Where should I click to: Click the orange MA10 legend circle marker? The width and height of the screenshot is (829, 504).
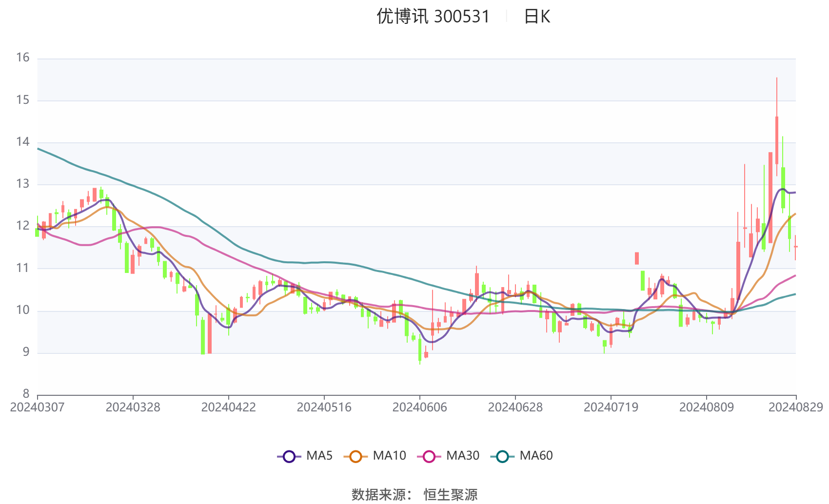tap(355, 456)
